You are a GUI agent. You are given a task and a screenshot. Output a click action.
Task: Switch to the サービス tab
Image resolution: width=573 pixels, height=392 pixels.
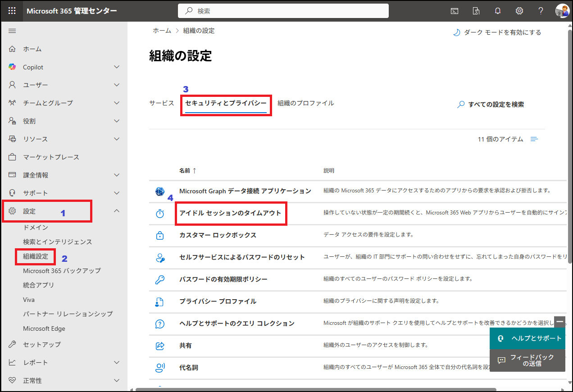pyautogui.click(x=161, y=103)
